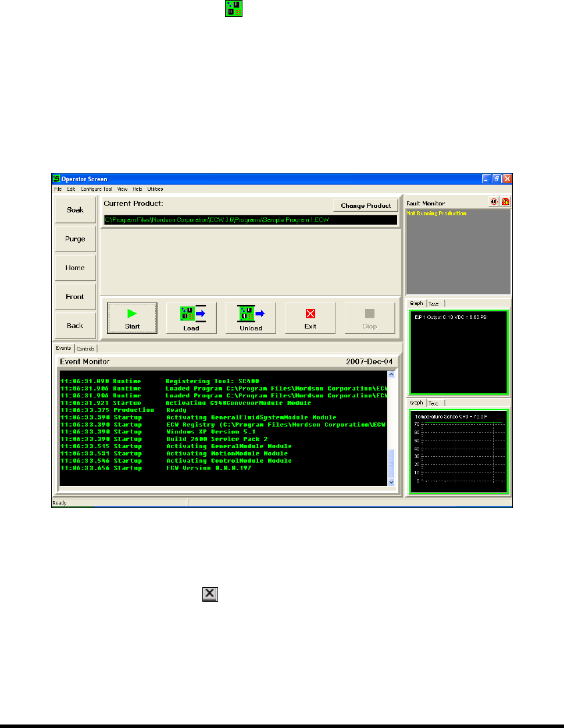
Task: Click the Load board icon button
Action: point(191,318)
